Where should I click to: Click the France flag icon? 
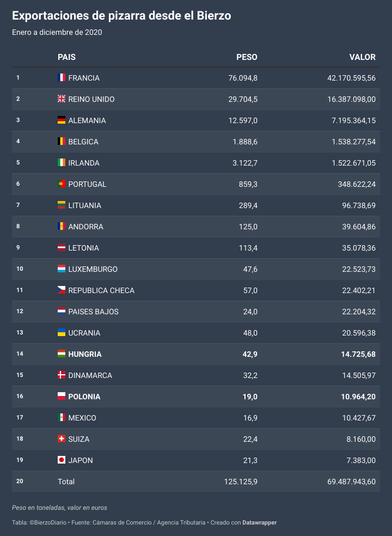pyautogui.click(x=61, y=77)
